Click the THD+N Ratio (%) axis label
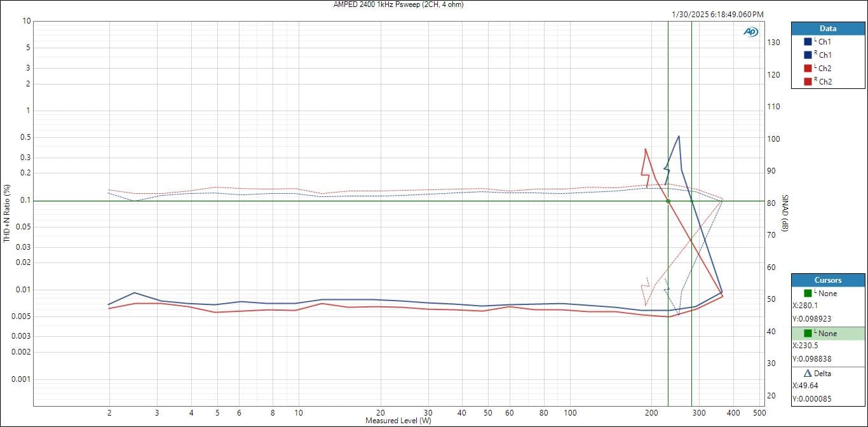Image resolution: width=868 pixels, height=427 pixels. pyautogui.click(x=8, y=213)
